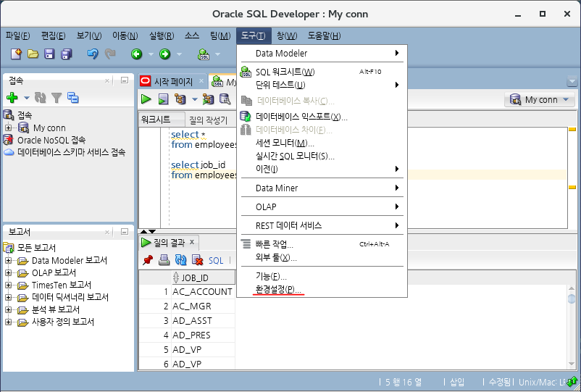This screenshot has width=581, height=392.
Task: Open dropdown arrow next to new connection plus
Action: tap(26, 98)
